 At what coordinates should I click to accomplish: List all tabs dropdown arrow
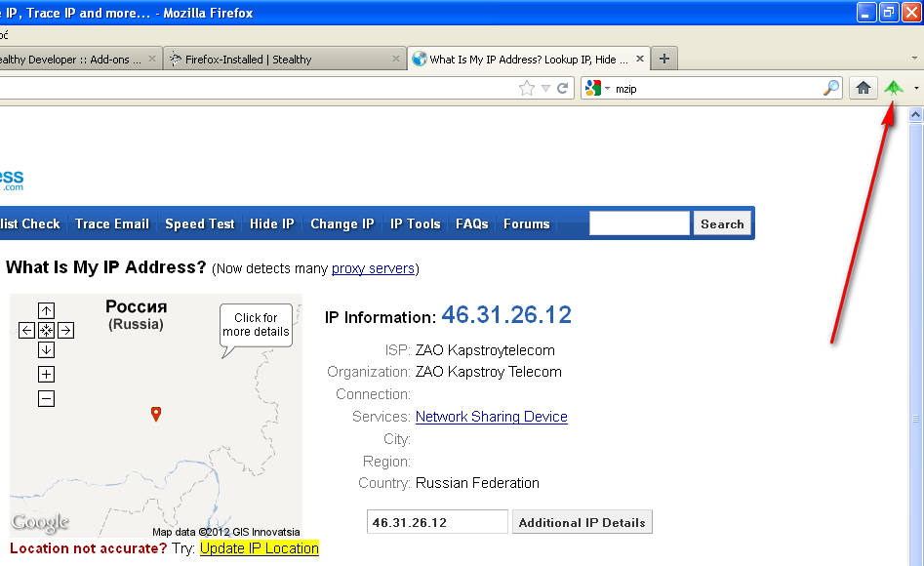coord(914,59)
